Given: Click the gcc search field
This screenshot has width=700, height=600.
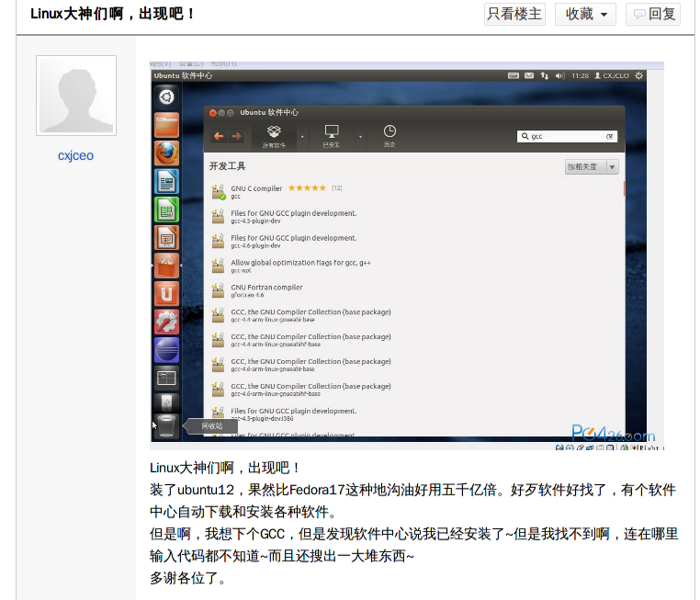Looking at the screenshot, I should (567, 136).
